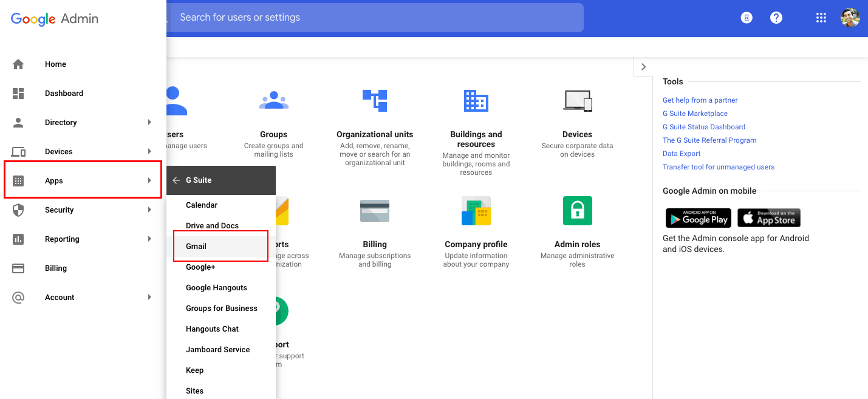Click the help question mark icon
This screenshot has width=868, height=399.
coord(776,18)
